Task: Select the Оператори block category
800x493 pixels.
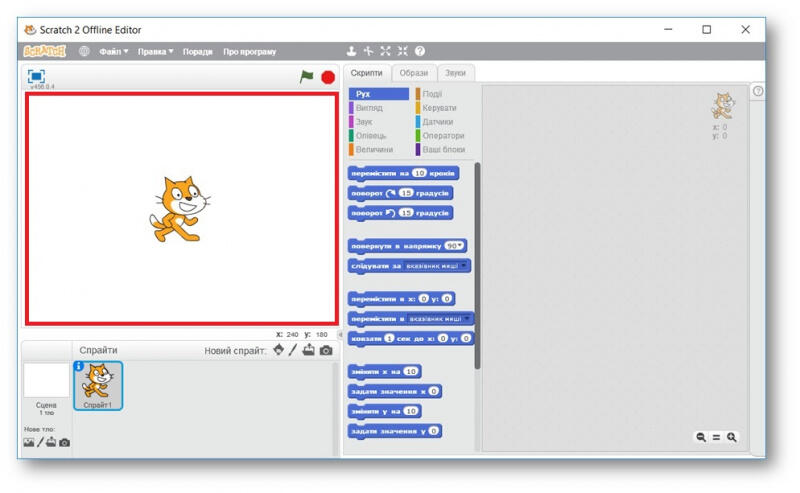Action: tap(444, 135)
